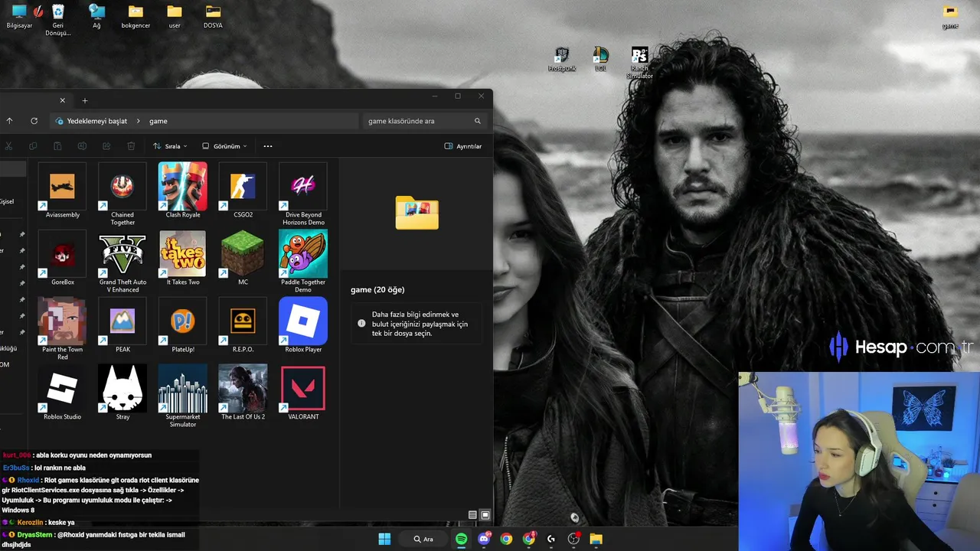Click the Ara taskbar search box
Screen dimensions: 980x551
point(424,539)
